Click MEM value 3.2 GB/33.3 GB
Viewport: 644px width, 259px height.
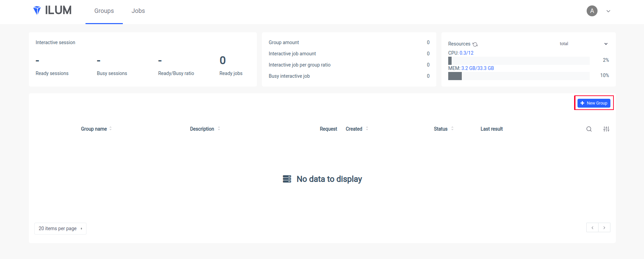(478, 68)
